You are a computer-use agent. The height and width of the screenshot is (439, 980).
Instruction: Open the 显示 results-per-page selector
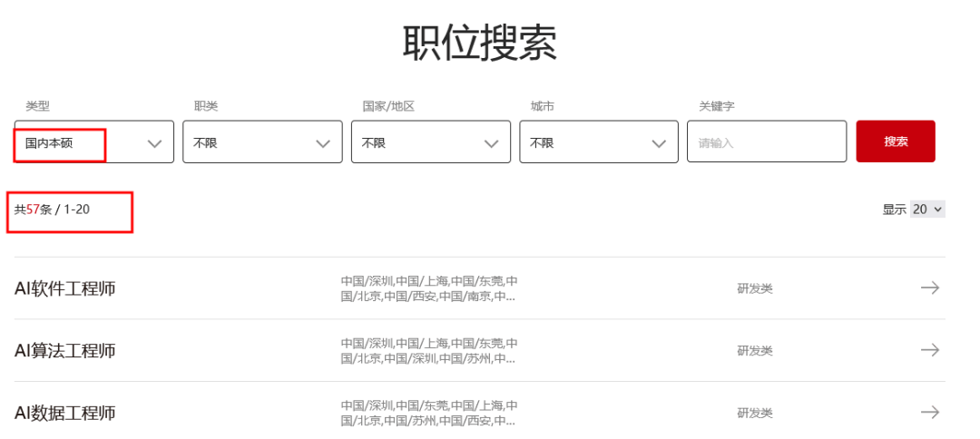(927, 210)
